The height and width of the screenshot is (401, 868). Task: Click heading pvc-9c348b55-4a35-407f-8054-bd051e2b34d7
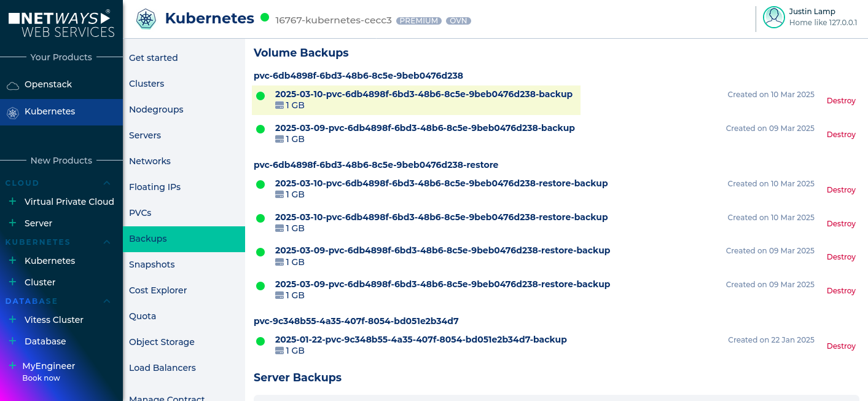(x=356, y=321)
